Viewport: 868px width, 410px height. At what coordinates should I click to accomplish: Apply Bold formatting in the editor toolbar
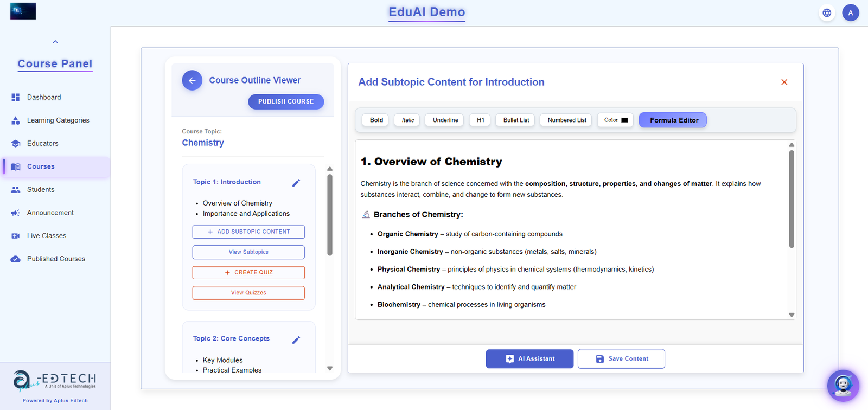point(375,120)
